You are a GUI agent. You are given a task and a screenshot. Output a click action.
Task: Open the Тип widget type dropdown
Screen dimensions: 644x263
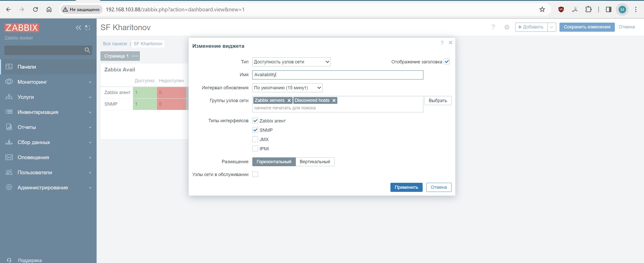[291, 62]
